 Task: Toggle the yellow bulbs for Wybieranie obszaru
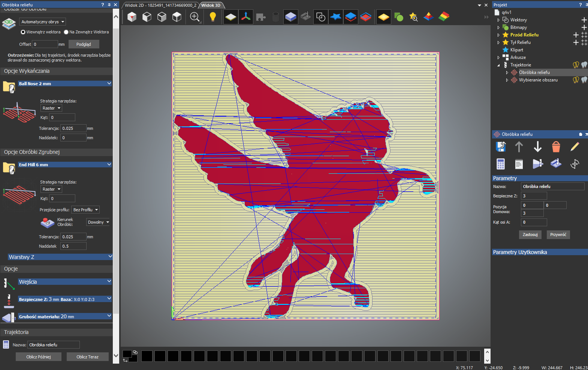pos(576,80)
